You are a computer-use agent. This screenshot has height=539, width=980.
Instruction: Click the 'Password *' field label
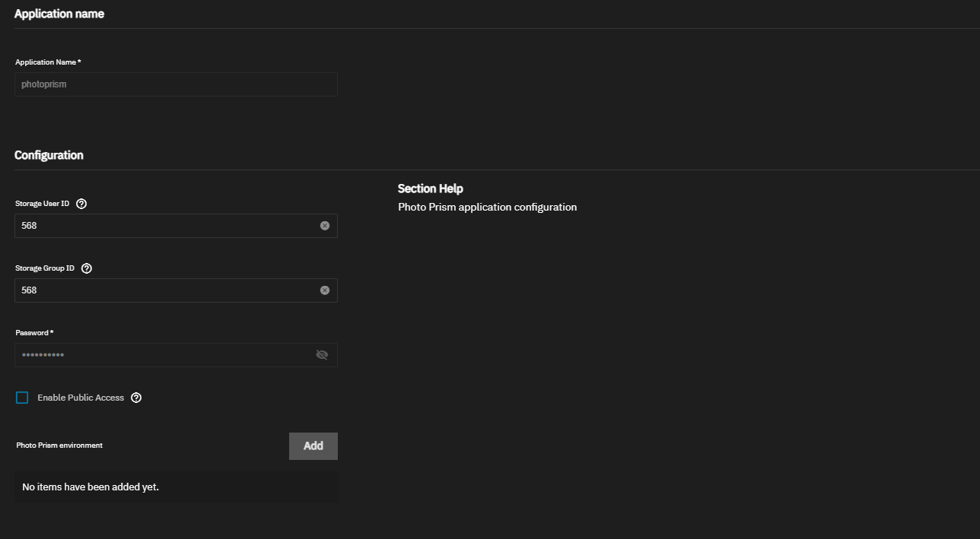(x=35, y=333)
